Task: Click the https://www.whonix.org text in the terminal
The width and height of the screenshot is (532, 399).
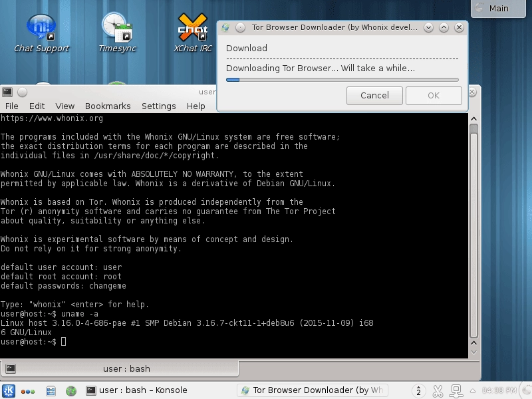Action: click(52, 118)
